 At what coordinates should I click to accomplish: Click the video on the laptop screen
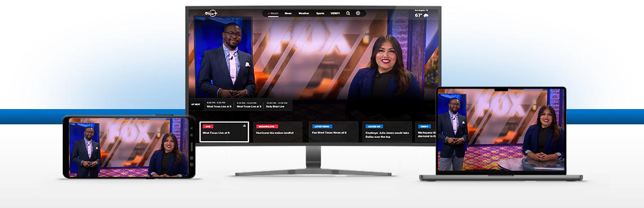[x=501, y=129]
